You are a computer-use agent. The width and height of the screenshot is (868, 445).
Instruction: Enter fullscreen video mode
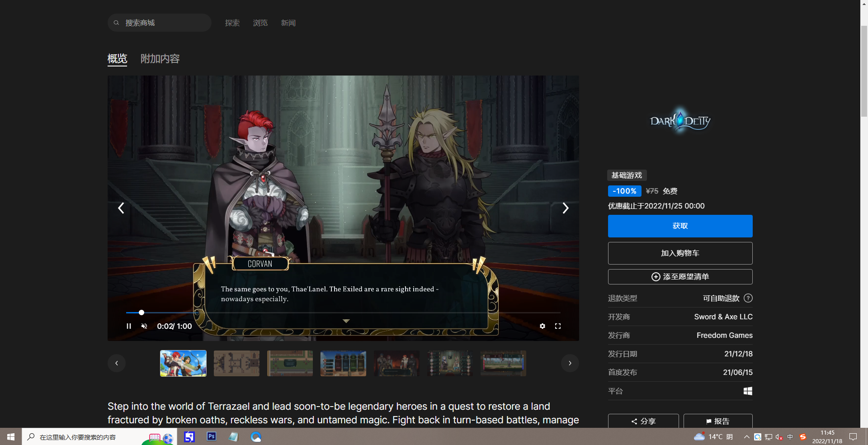[x=558, y=326]
